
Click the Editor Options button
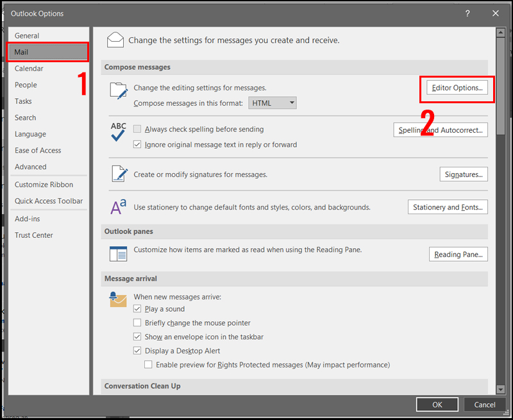pos(457,87)
